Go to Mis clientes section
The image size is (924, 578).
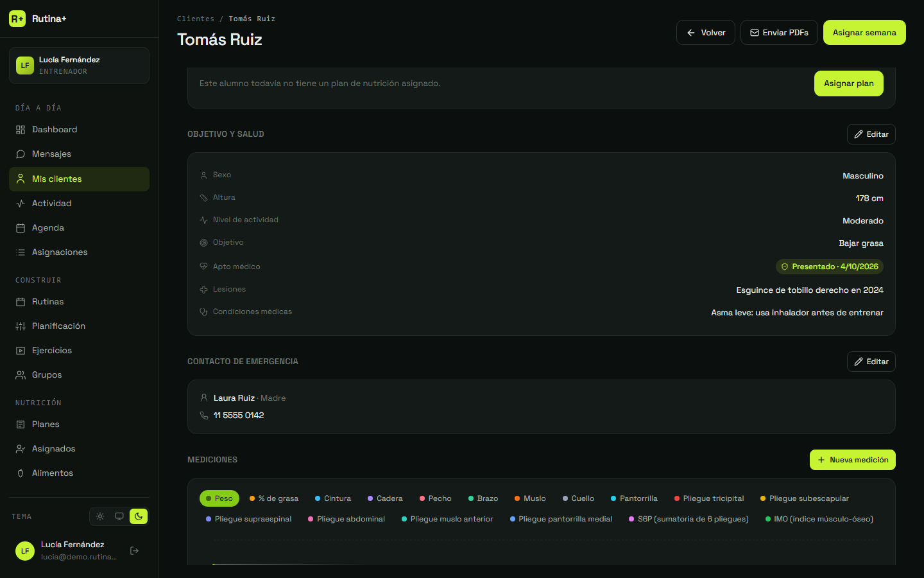click(x=79, y=179)
